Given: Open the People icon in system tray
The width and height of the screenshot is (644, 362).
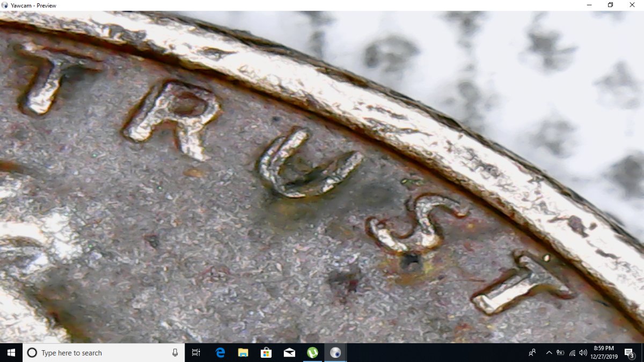Looking at the screenshot, I should click(532, 352).
